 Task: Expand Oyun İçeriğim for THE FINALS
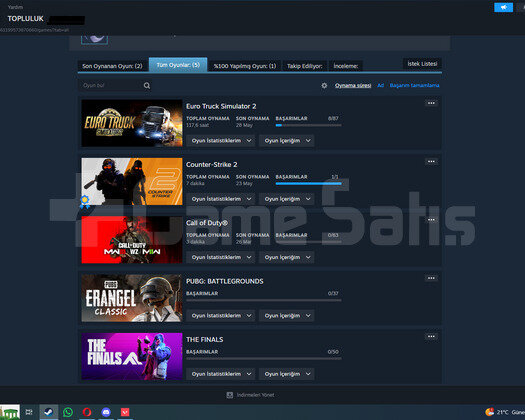pos(287,374)
